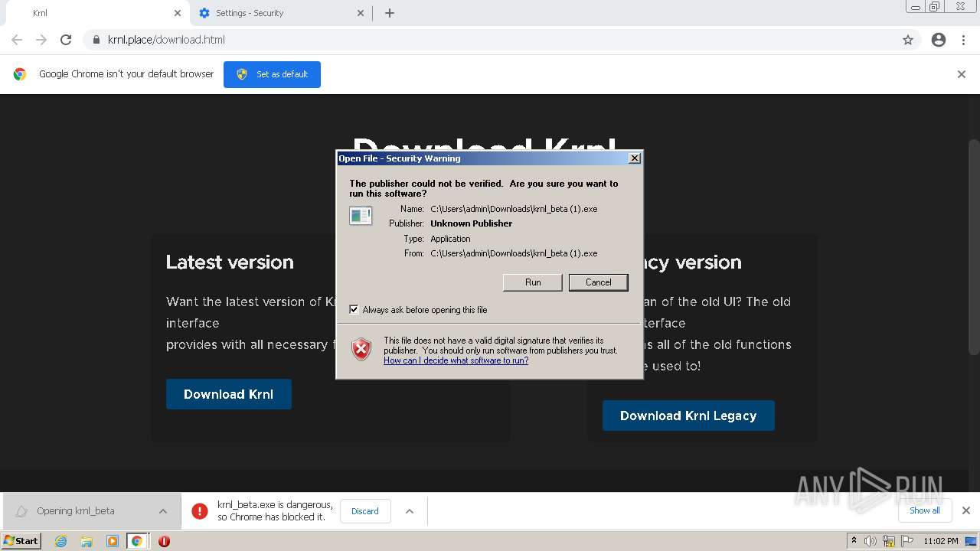Click the Latest version heading
The height and width of the screenshot is (551, 980).
click(230, 262)
